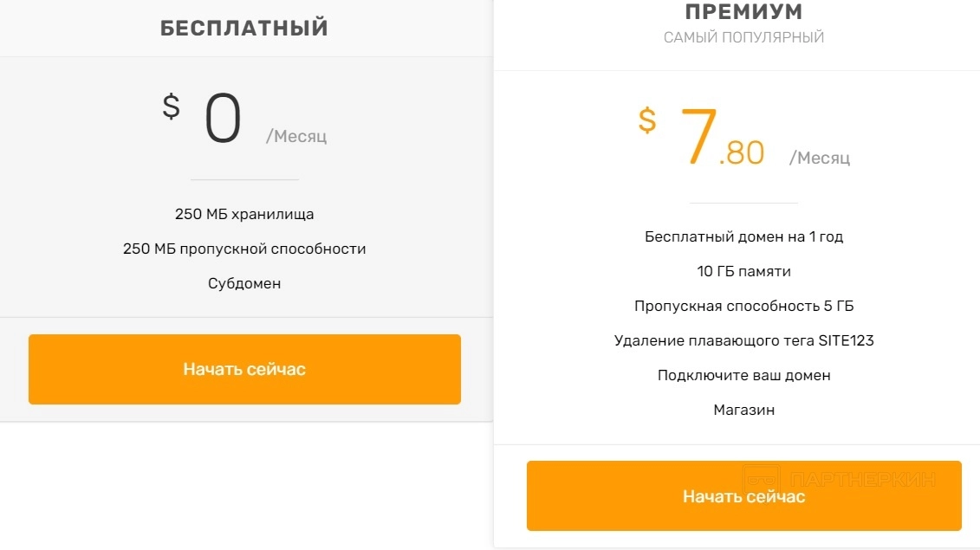Screen dimensions: 980x550
Task: Click the Premium plan's "Начать сейчас" button
Action: click(x=743, y=496)
